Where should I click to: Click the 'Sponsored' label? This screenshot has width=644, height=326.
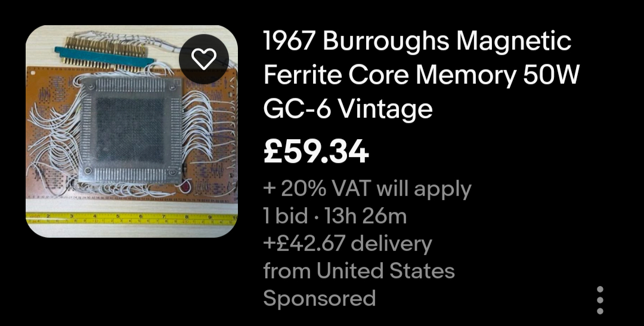(x=320, y=298)
